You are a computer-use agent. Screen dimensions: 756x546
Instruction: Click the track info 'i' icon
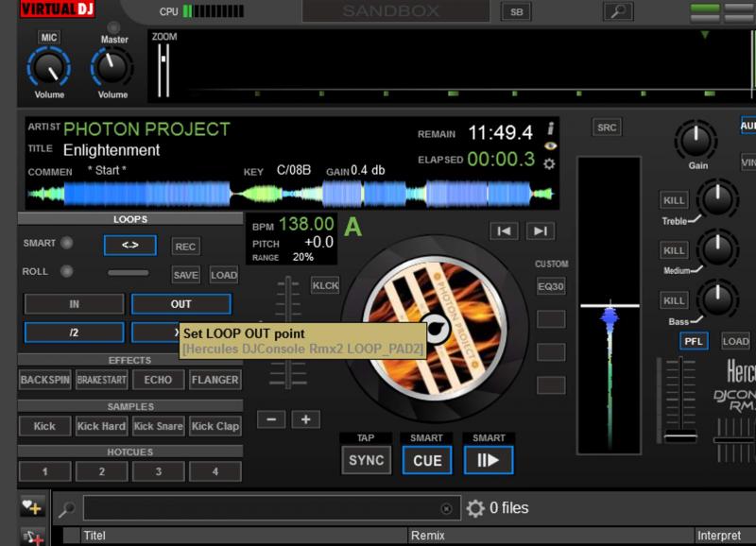click(x=551, y=128)
